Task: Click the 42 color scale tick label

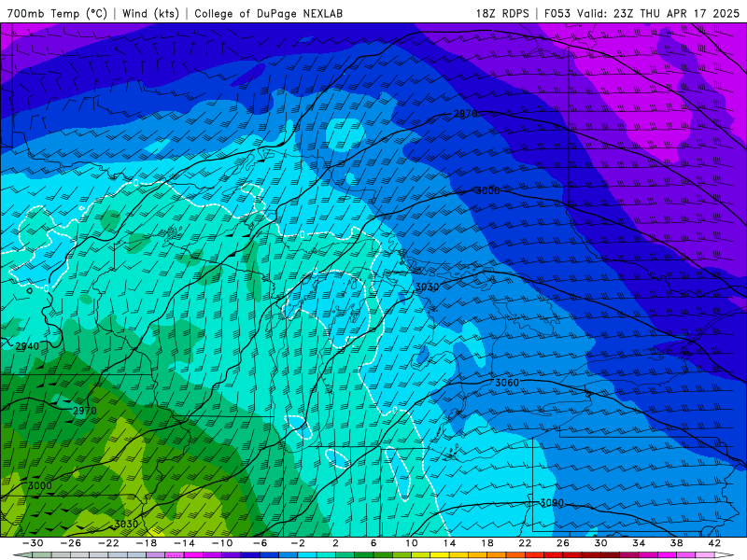Action: (x=714, y=543)
